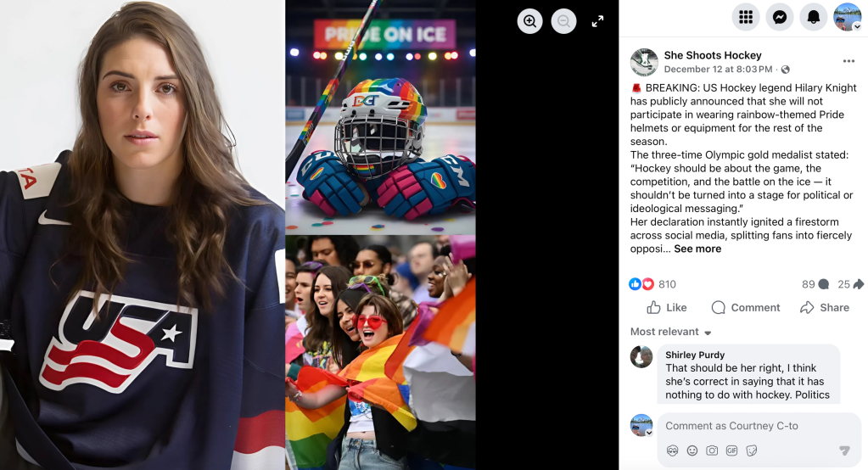
Task: Open the notifications bell
Action: 813,17
